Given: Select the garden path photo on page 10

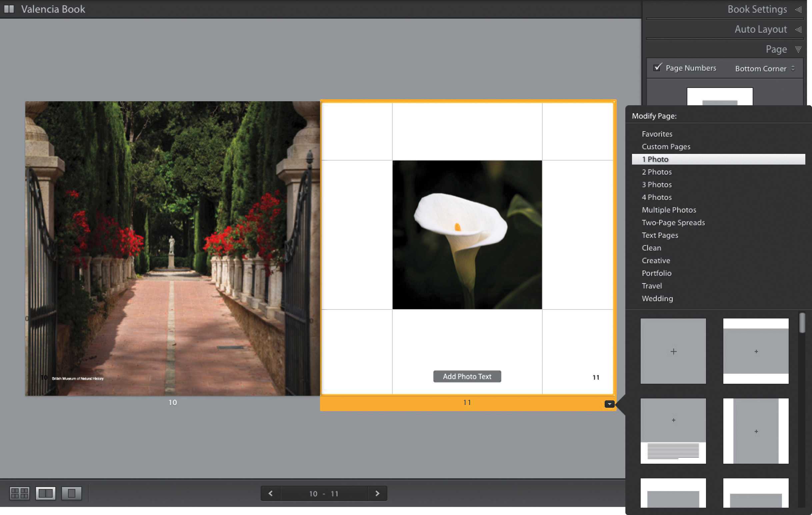Looking at the screenshot, I should click(172, 249).
